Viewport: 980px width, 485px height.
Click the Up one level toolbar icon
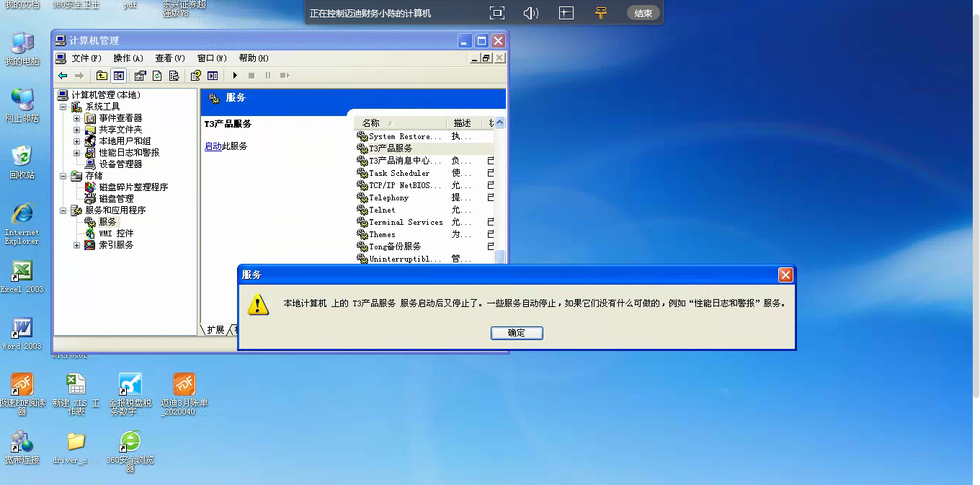tap(102, 76)
